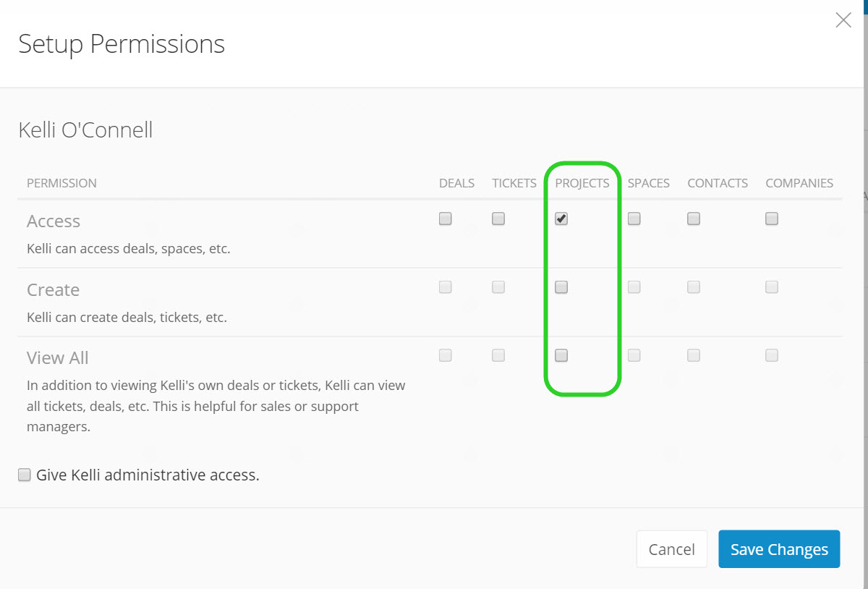Check View All permission for Companies
The height and width of the screenshot is (589, 868).
(x=772, y=355)
